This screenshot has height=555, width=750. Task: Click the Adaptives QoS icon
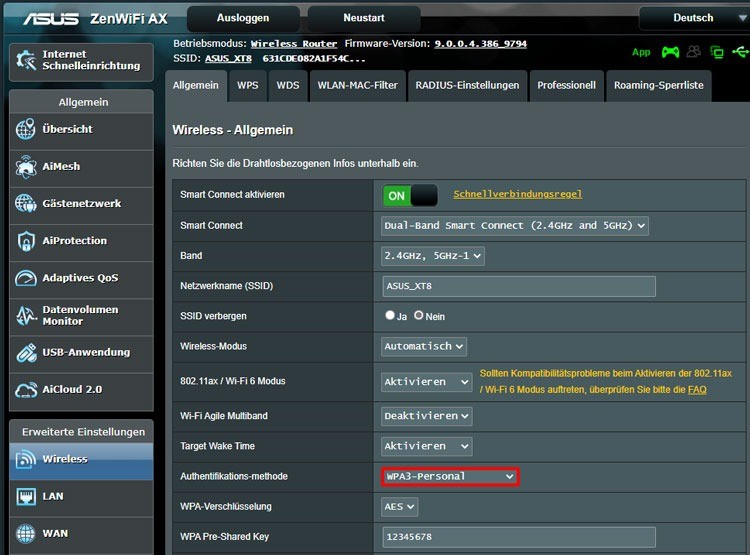click(26, 278)
